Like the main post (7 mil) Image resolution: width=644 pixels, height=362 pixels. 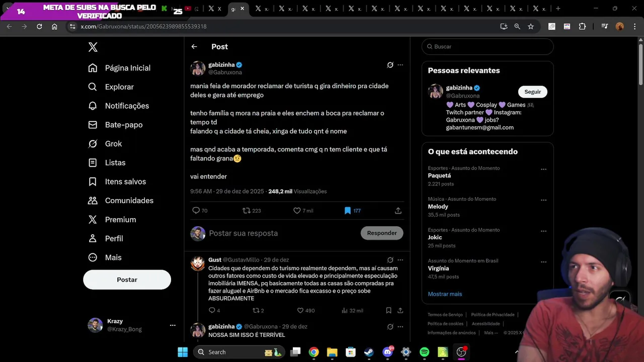point(303,211)
